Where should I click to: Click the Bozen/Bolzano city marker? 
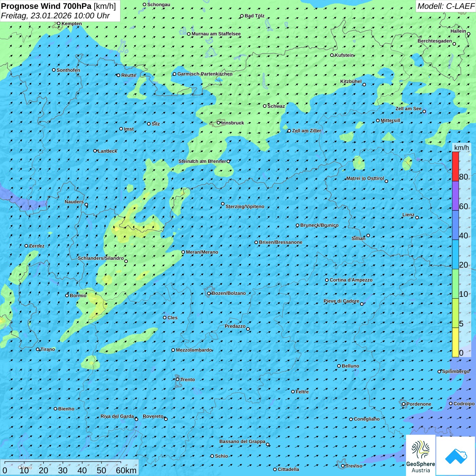209,293
